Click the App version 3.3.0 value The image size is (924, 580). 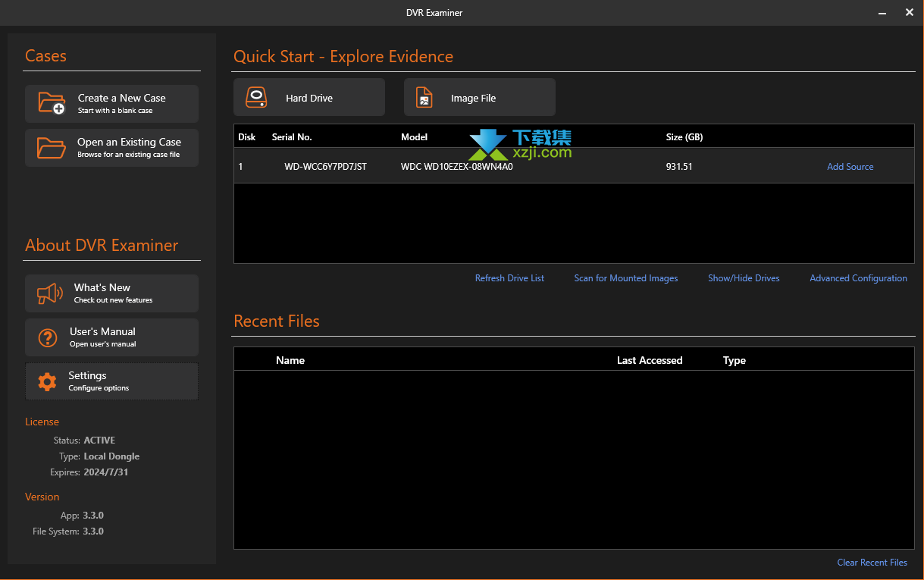tap(93, 516)
